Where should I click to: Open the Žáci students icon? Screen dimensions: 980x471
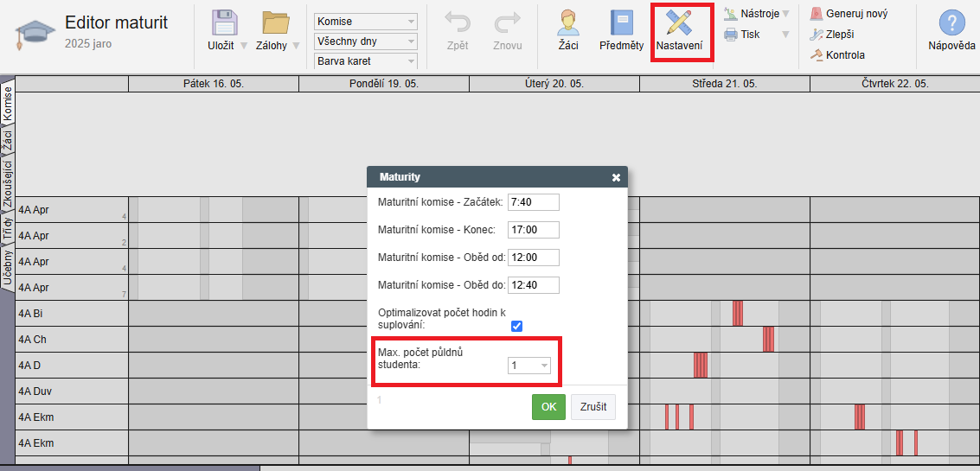pos(568,24)
